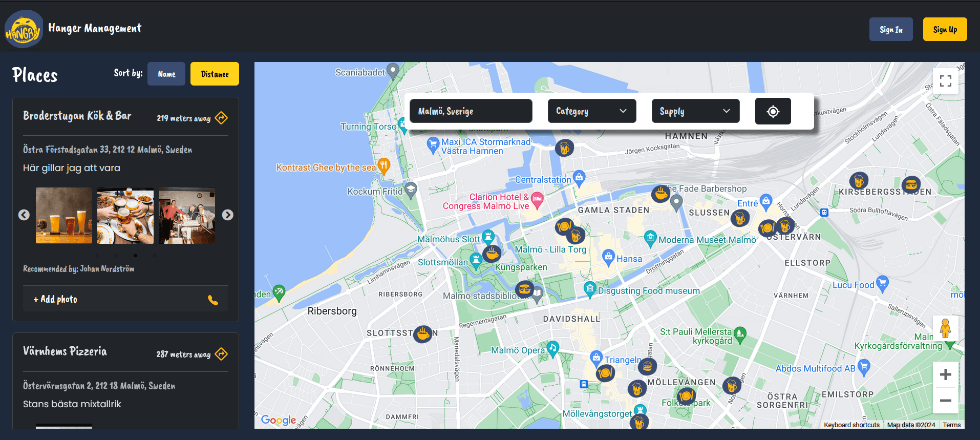Open Centralstation map pin
Screen dimensions: 980x440
(x=579, y=179)
